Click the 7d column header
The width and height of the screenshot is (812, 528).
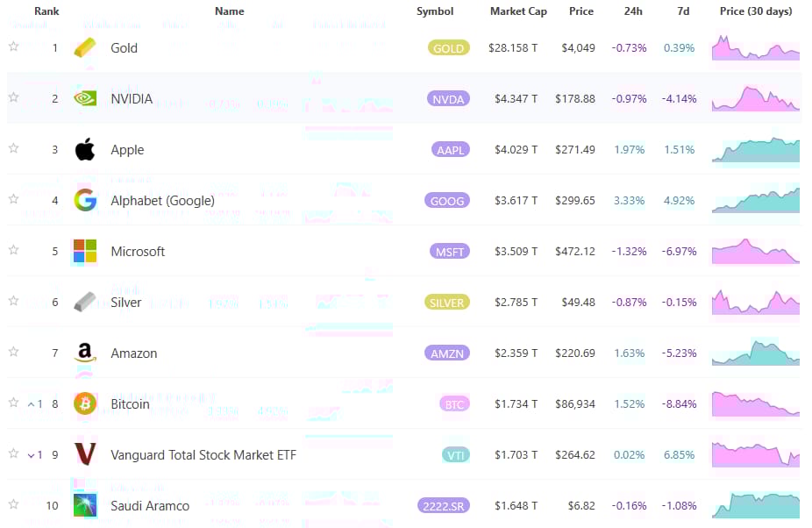click(683, 11)
